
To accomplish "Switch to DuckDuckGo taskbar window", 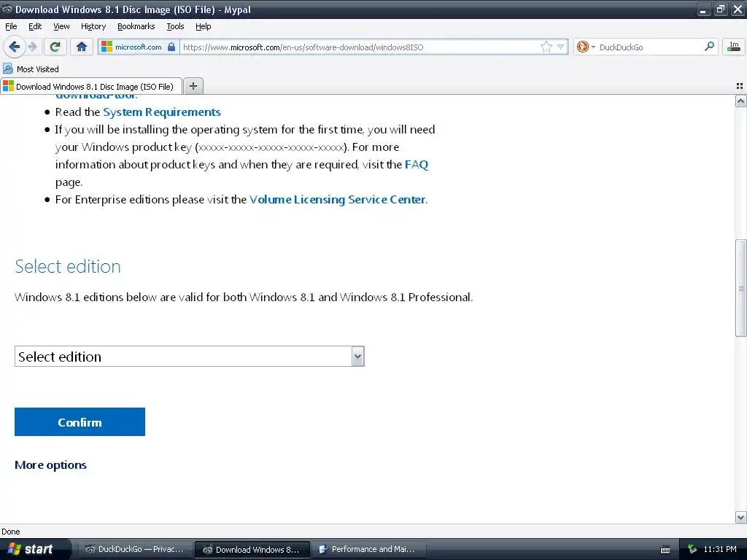I will 135,550.
